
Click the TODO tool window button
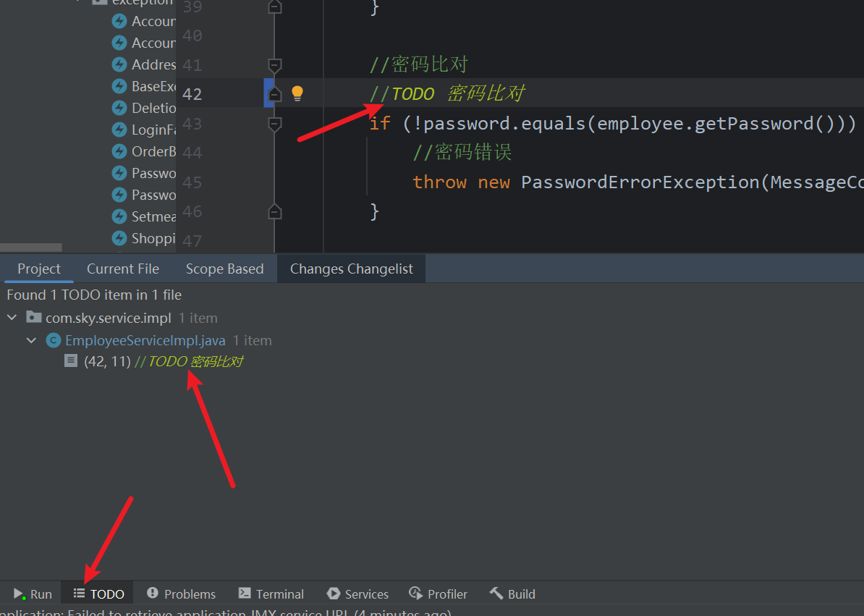[x=97, y=594]
